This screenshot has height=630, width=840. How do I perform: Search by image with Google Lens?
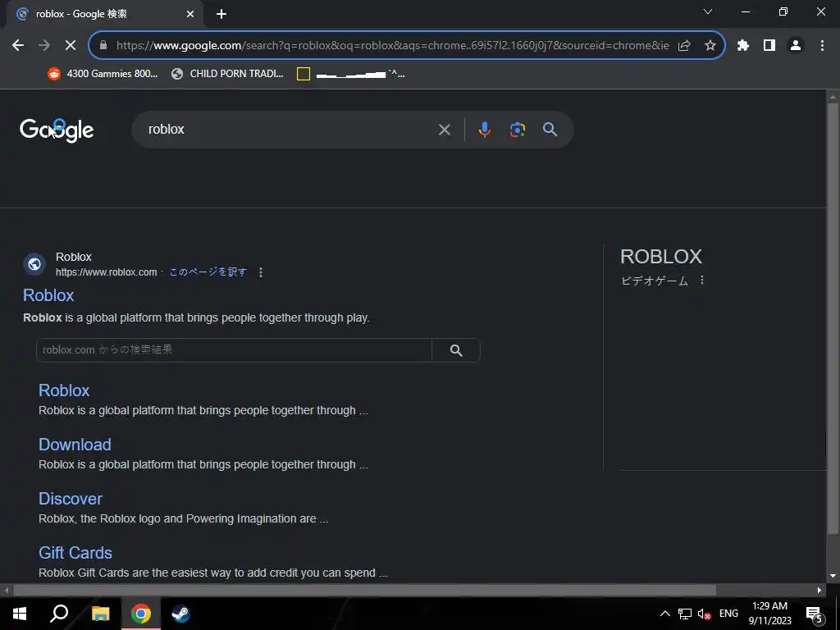518,130
